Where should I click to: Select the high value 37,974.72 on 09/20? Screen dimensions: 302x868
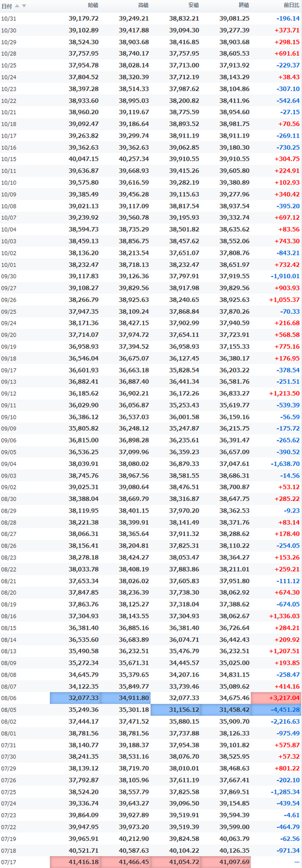133,336
